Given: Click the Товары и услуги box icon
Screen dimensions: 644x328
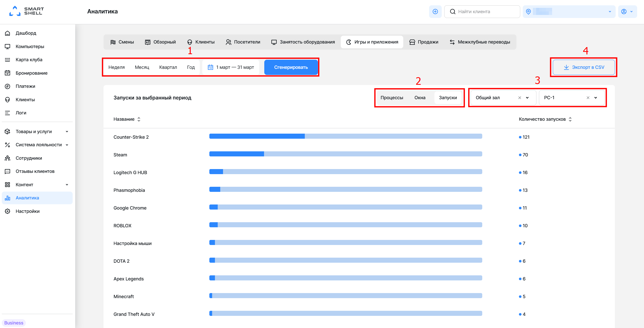Looking at the screenshot, I should coord(8,132).
